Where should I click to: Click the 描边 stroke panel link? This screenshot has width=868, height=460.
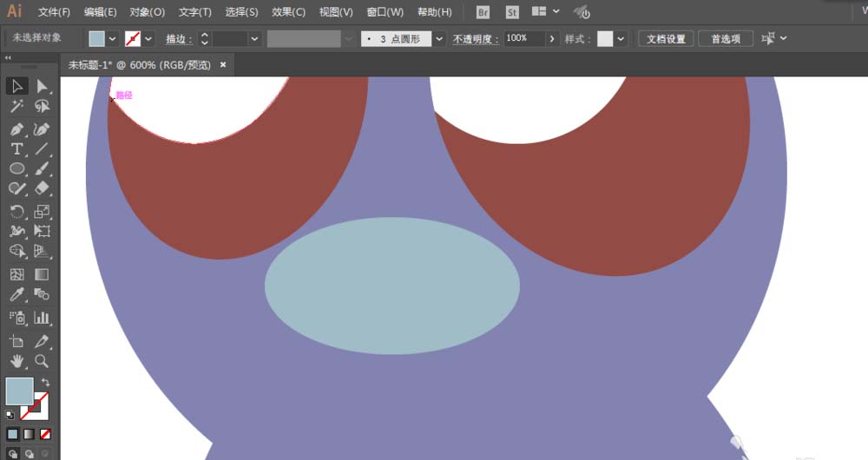180,39
